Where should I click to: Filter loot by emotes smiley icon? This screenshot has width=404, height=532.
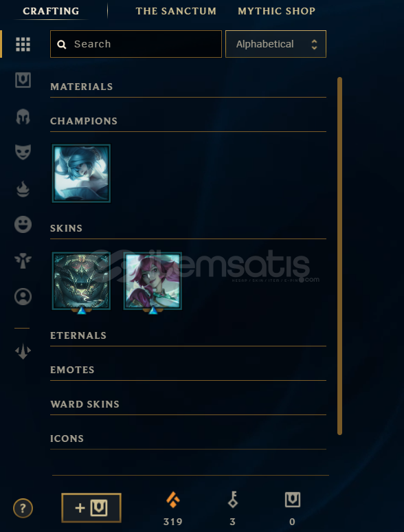click(23, 224)
